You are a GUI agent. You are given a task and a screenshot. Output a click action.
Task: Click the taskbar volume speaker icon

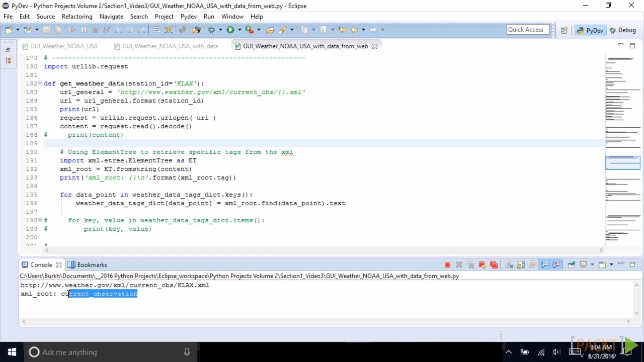point(556,352)
